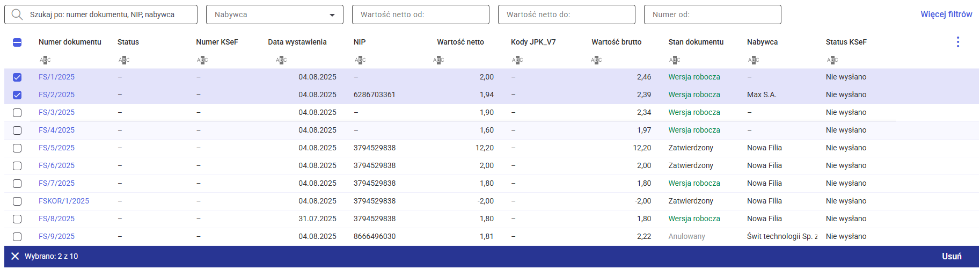Sort by the Status KSeF column header

846,42
